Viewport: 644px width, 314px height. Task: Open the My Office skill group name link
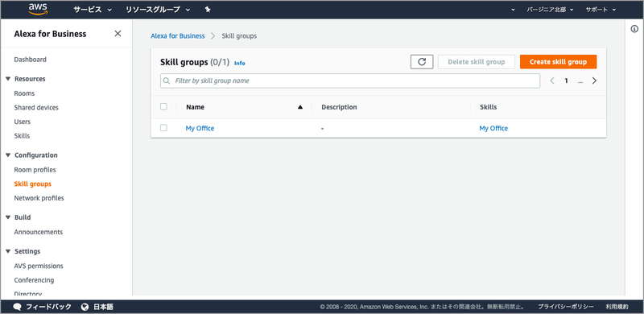[x=200, y=128]
